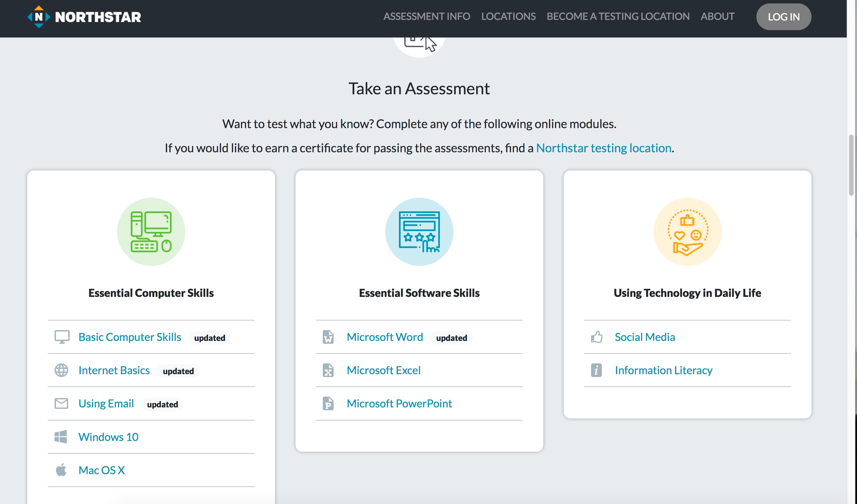The image size is (857, 504).
Task: Select the globe icon beside Internet Basics
Action: pyautogui.click(x=62, y=370)
